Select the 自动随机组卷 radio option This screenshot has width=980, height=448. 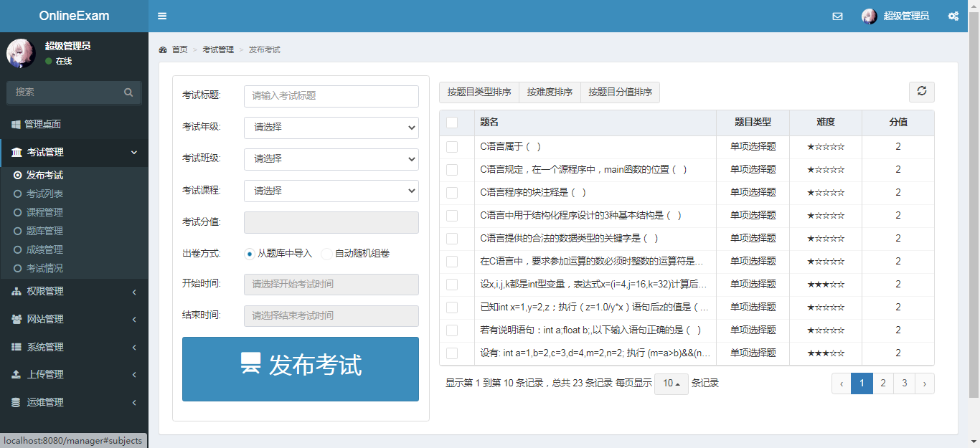(326, 254)
